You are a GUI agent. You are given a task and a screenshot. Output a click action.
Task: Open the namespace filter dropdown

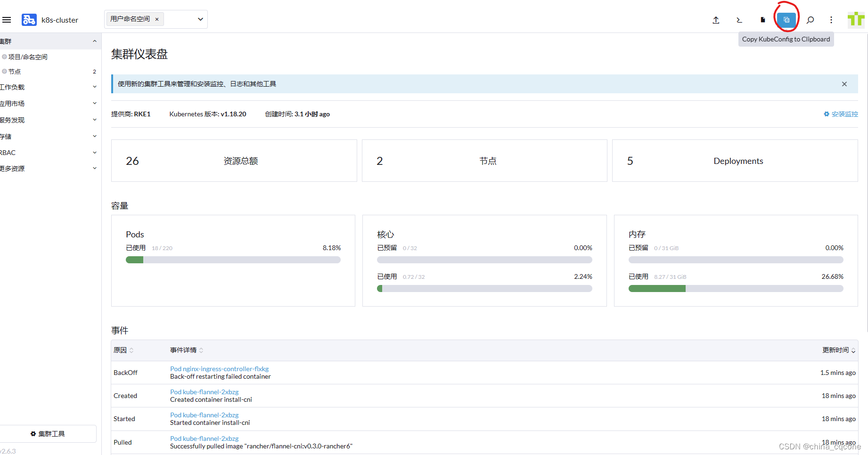click(200, 19)
